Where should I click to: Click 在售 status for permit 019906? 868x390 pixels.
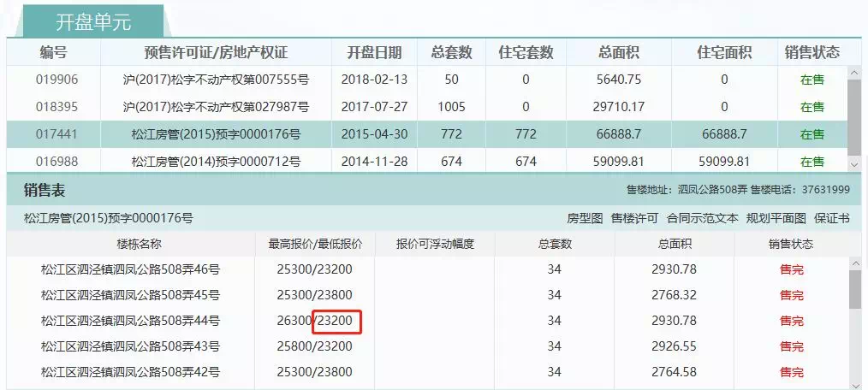tap(812, 80)
